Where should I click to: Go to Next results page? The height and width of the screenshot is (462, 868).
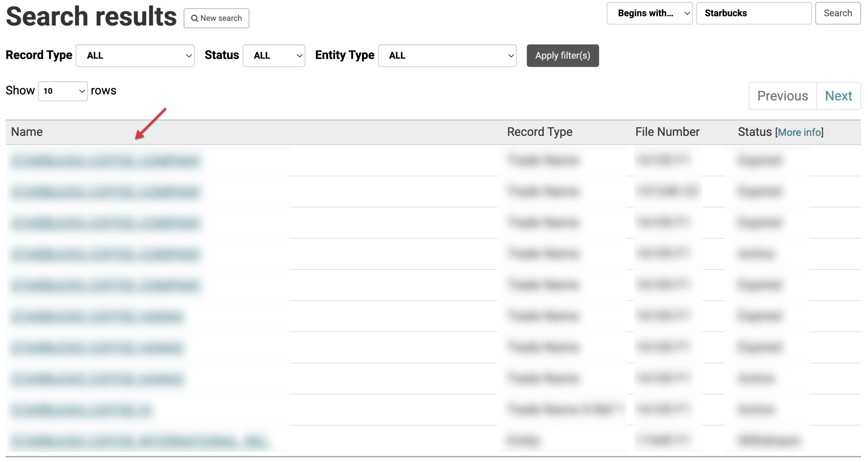[x=838, y=96]
